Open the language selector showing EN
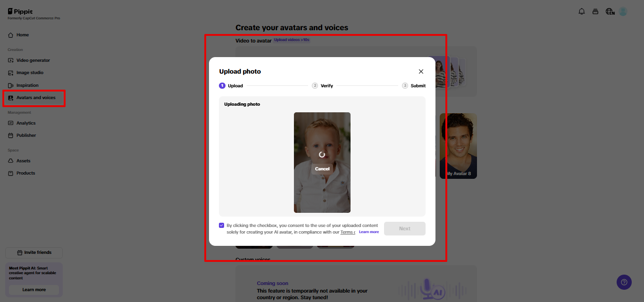The image size is (644, 302). click(610, 11)
